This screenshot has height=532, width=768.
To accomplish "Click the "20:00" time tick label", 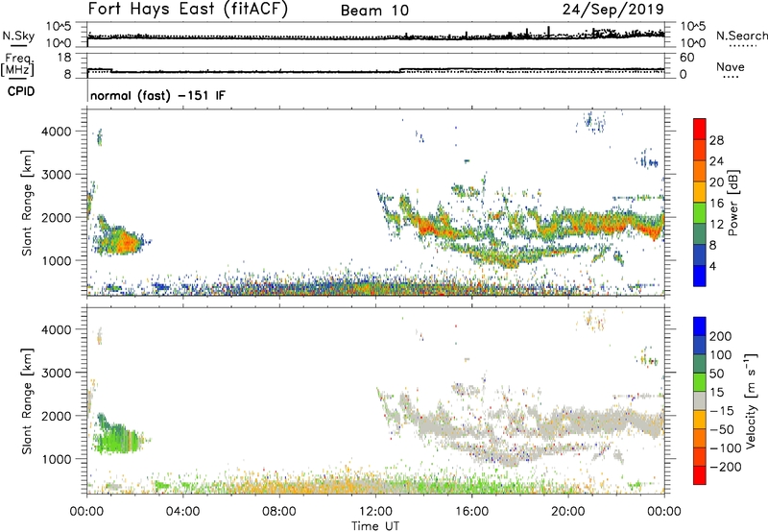I will [568, 512].
